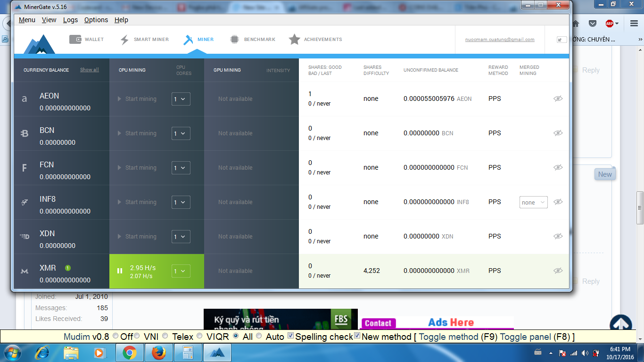This screenshot has width=644, height=362.
Task: Start CPU mining for BCN
Action: click(137, 133)
